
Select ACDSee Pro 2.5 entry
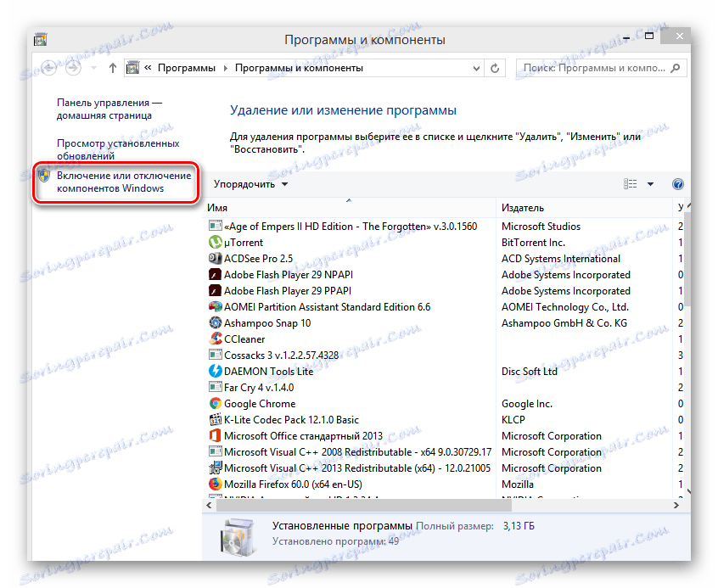coord(258,258)
